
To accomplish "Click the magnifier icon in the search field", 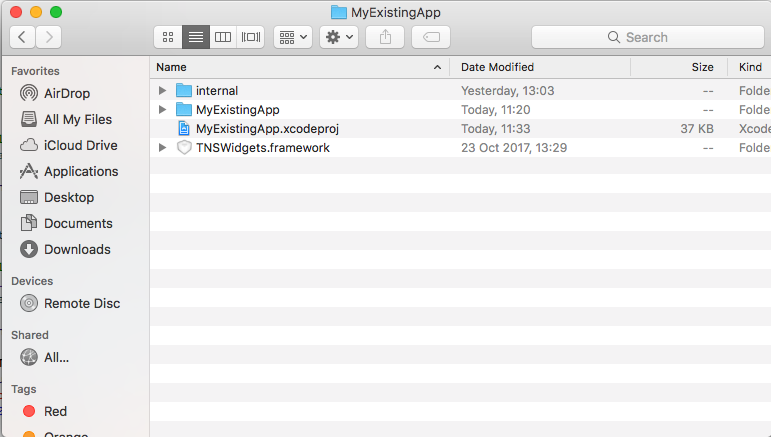I will tap(614, 37).
